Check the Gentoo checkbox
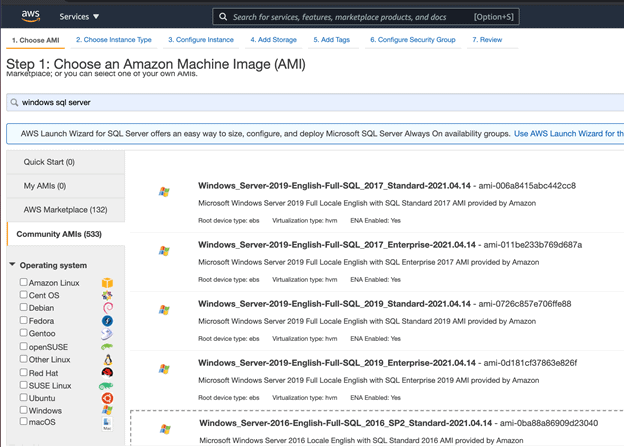This screenshot has height=447, width=624. click(23, 333)
